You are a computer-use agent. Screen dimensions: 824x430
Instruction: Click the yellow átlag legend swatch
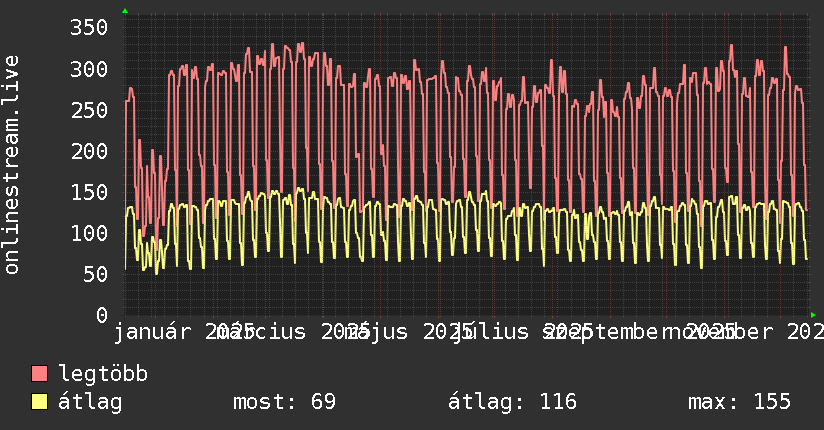39,402
